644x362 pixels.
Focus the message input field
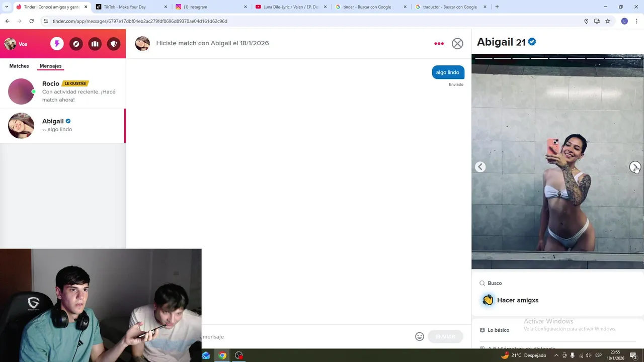click(x=307, y=336)
